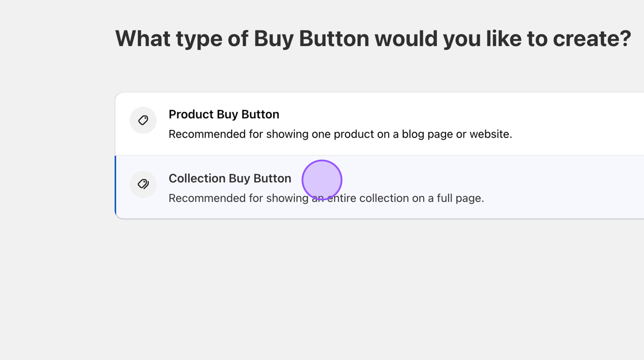Click the "Product Buy Button" title text
The height and width of the screenshot is (360, 644).
pos(224,114)
